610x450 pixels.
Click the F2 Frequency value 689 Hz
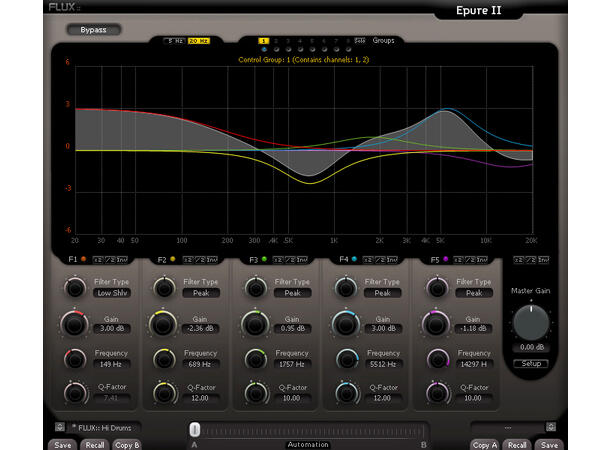200,364
